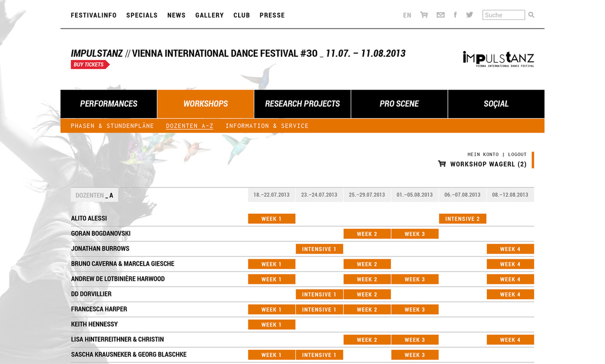This screenshot has height=364, width=605.
Task: Open Bruno Caverna & Marcela Giesche page
Action: (x=123, y=264)
